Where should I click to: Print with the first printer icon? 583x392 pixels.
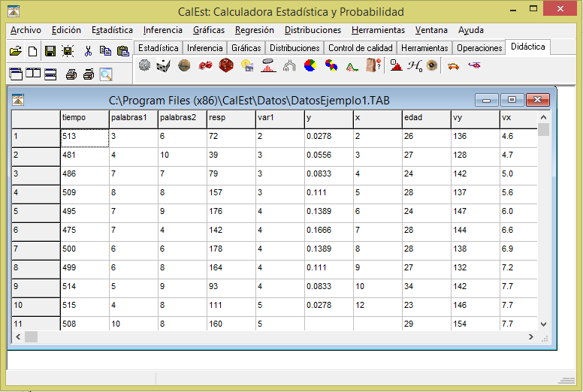(x=71, y=74)
